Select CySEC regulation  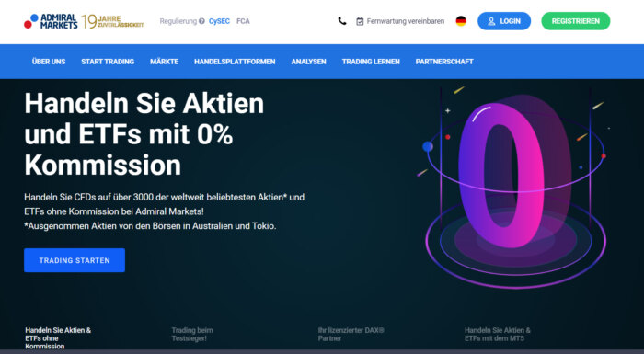(x=219, y=21)
